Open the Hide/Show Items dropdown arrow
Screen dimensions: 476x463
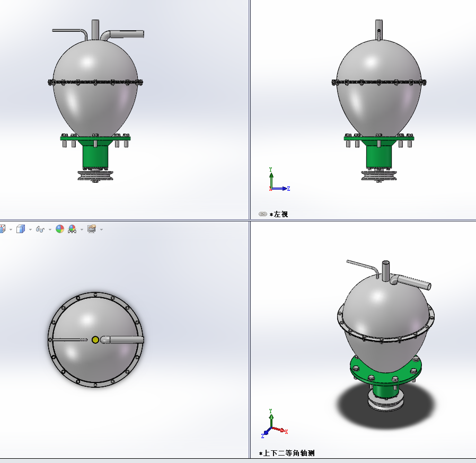(50, 230)
